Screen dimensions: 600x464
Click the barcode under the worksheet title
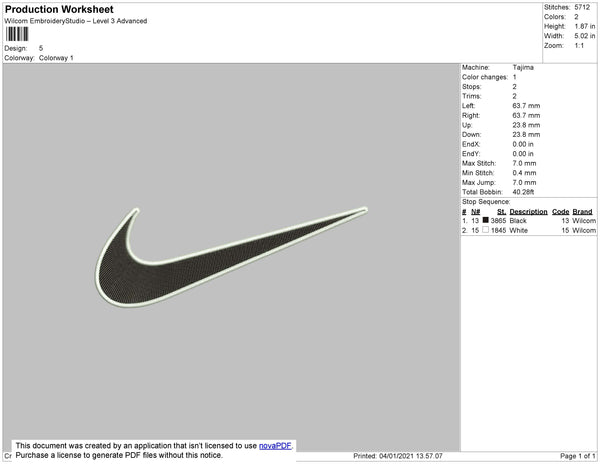pos(17,34)
